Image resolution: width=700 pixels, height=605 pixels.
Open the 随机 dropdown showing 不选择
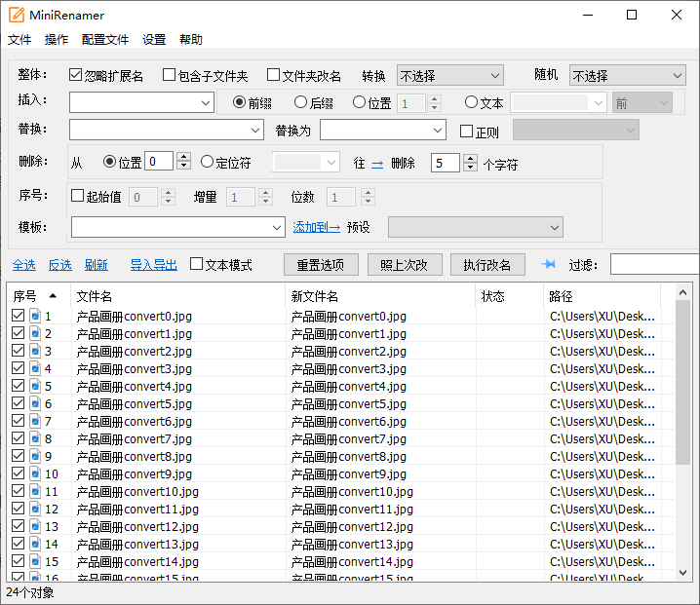click(627, 75)
